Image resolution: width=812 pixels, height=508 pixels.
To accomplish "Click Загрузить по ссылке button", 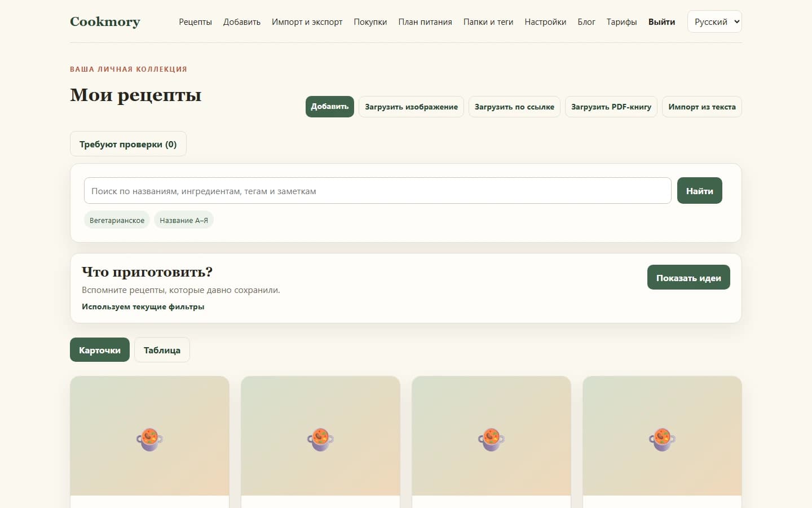I will (x=514, y=107).
